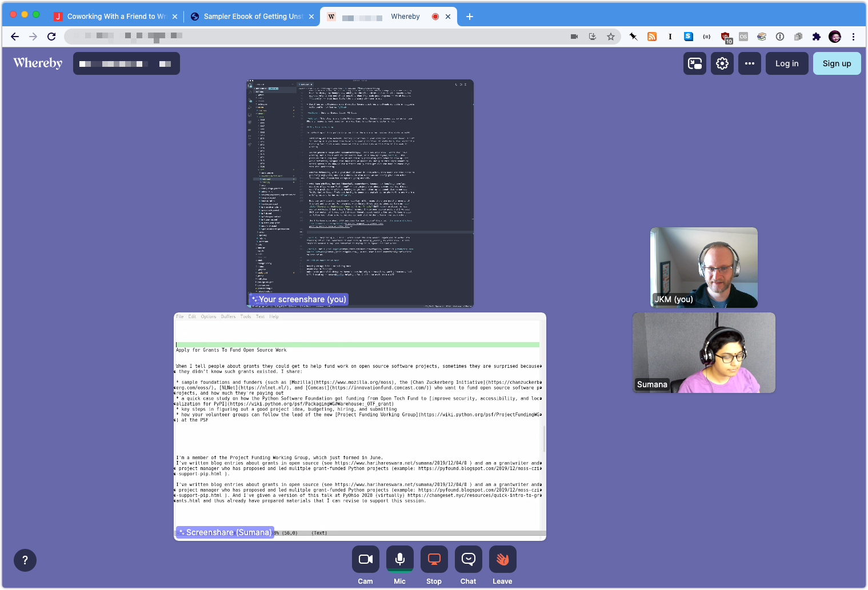Open the uBlock Origin extension

[x=725, y=37]
